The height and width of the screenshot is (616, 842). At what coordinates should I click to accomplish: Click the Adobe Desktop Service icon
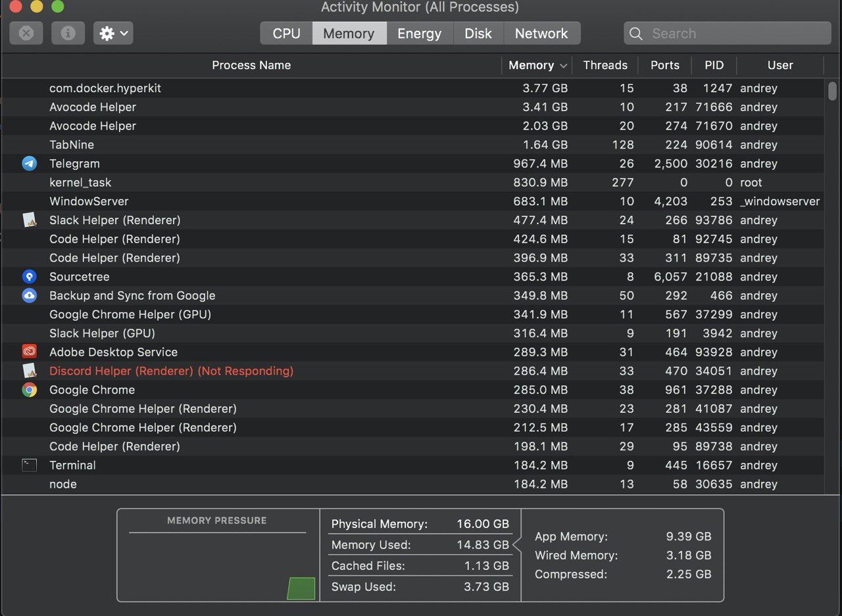29,352
